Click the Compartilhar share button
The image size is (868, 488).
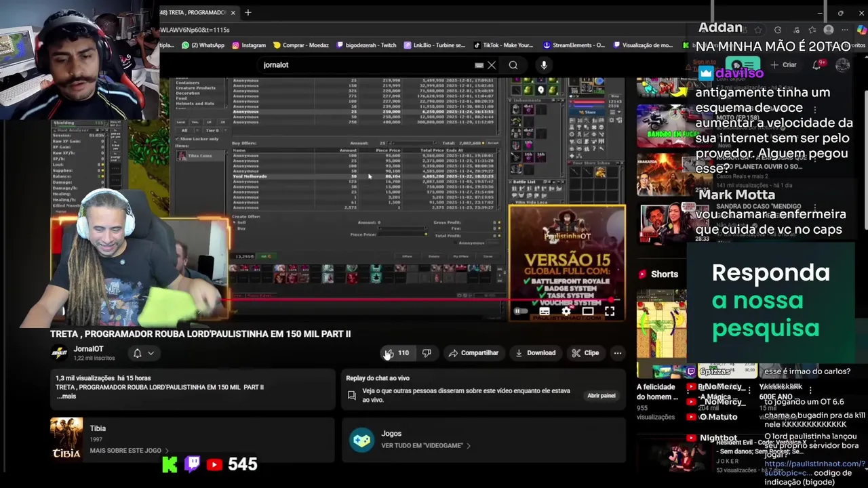[x=473, y=353]
